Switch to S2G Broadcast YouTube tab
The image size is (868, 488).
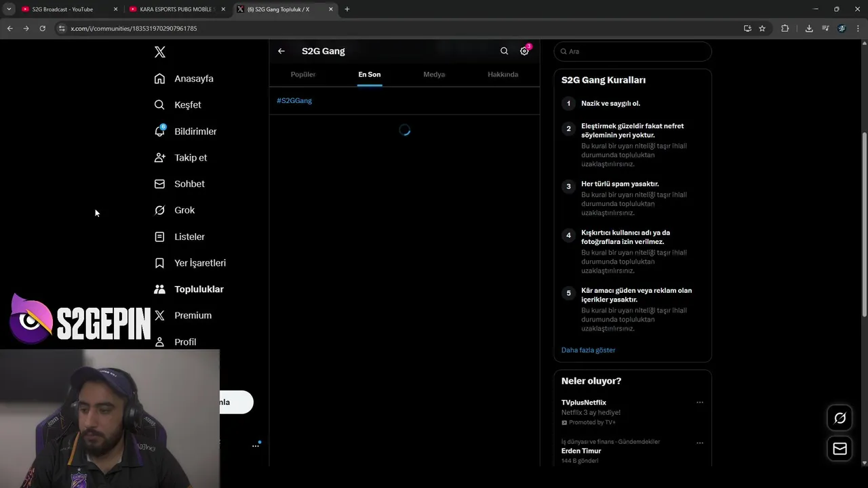point(62,9)
